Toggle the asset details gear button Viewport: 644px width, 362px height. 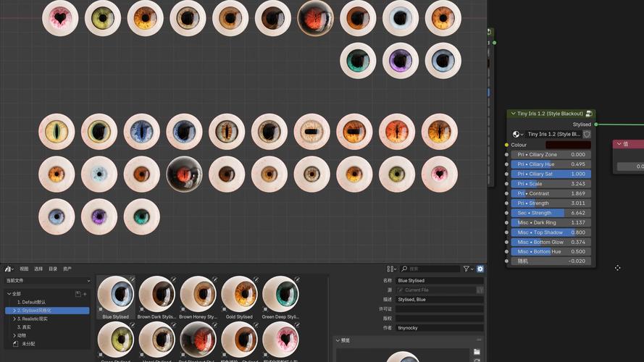pos(480,269)
